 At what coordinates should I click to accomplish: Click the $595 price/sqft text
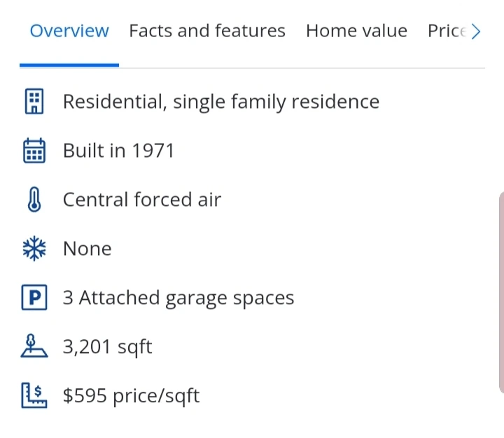(132, 396)
